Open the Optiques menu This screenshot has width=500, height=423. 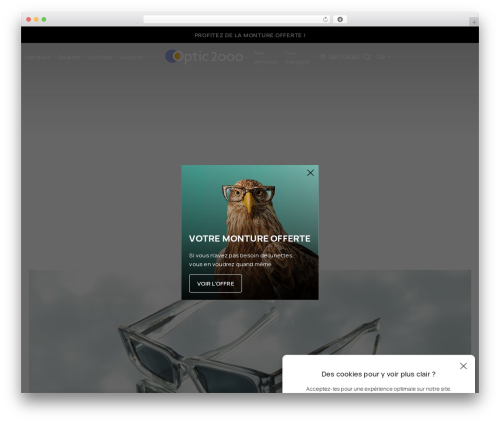(38, 57)
